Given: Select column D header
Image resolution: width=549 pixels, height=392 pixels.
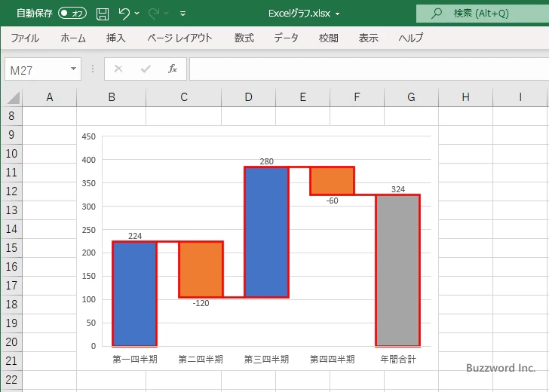Looking at the screenshot, I should [249, 97].
